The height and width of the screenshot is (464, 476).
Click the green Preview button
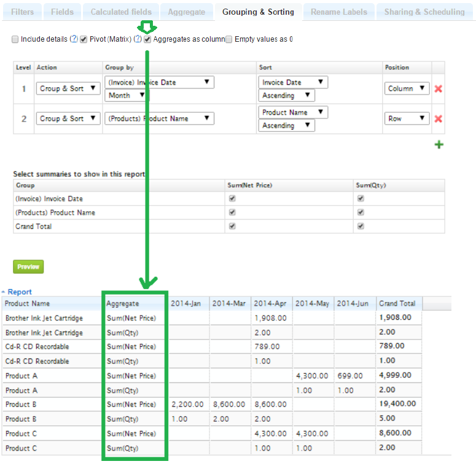point(28,267)
